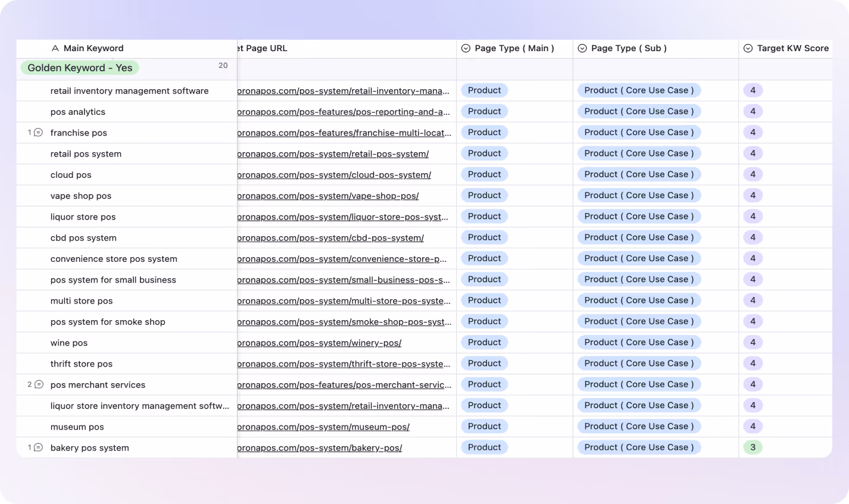Click Product ( Core Use Case ) tag in bakery pos system row

click(639, 447)
